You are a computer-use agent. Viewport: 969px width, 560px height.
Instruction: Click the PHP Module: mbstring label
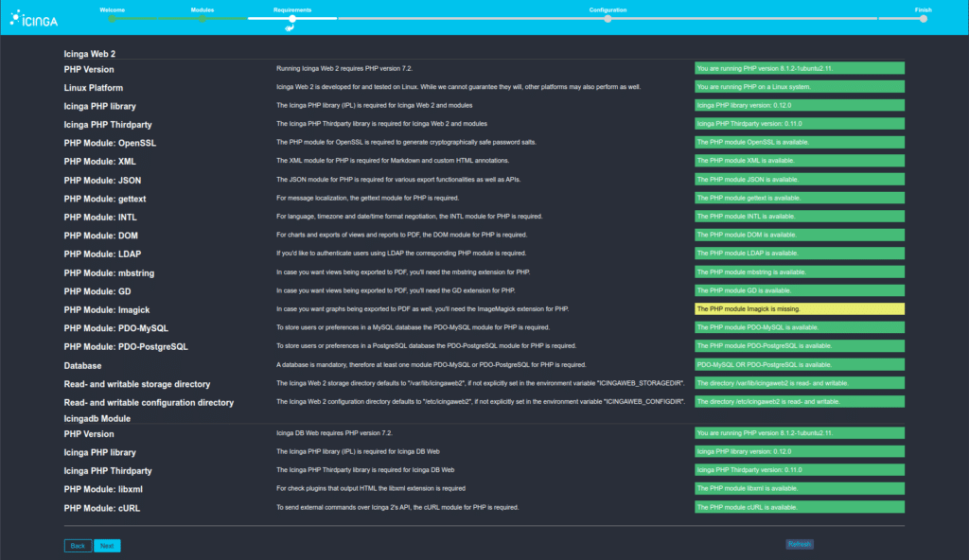[x=110, y=273]
